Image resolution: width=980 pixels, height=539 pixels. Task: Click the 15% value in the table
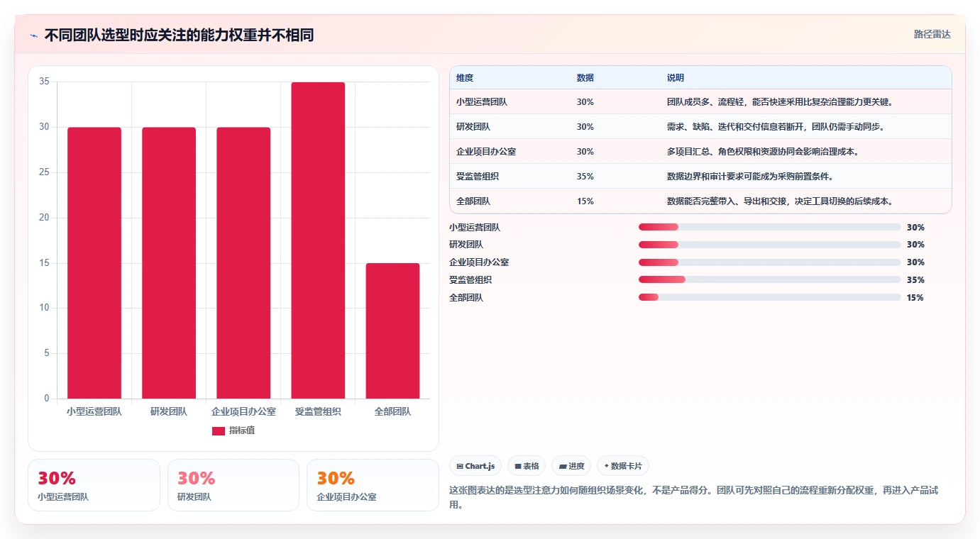[585, 201]
